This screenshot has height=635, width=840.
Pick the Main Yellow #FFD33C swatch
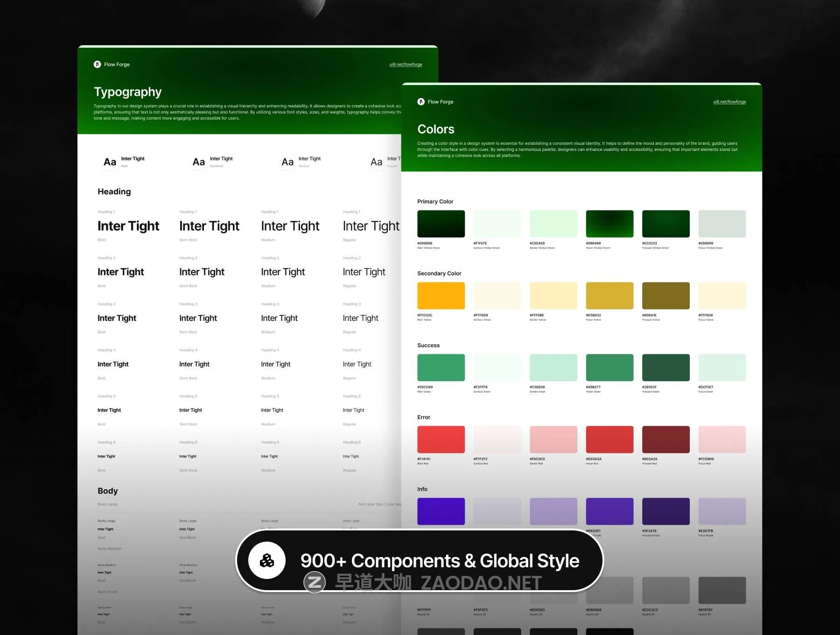click(441, 296)
